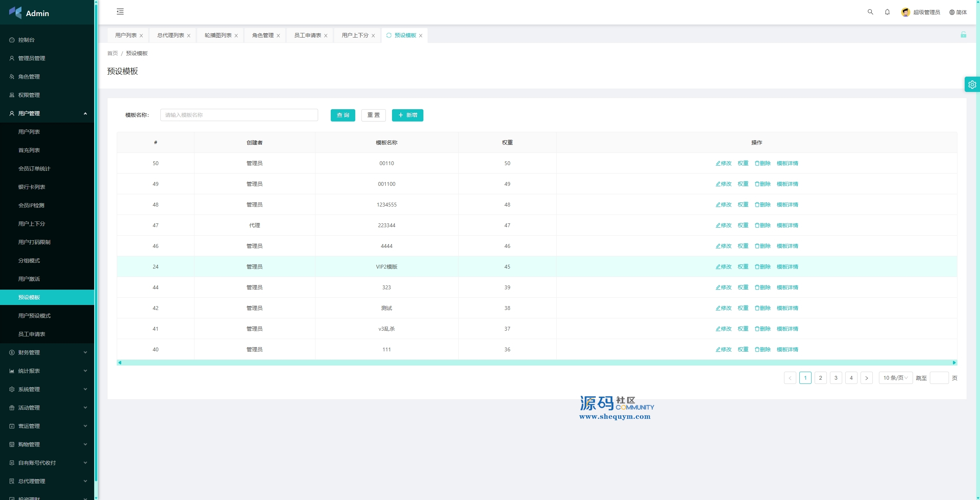Click the teal settings gear panel

[972, 85]
